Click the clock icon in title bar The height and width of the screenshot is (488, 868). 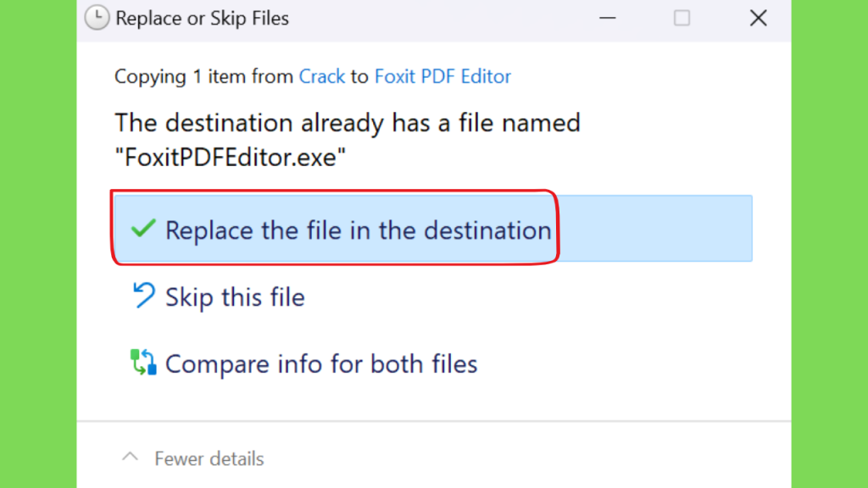pos(97,18)
